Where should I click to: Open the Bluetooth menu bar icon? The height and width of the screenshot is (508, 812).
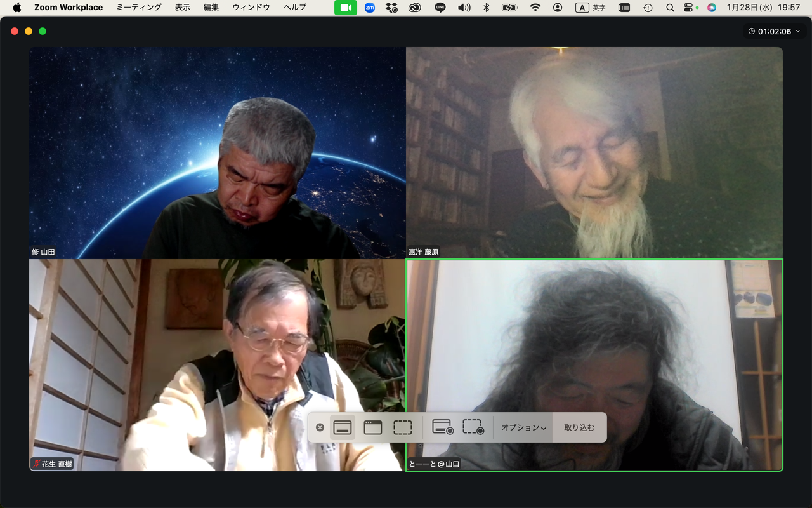pyautogui.click(x=487, y=8)
